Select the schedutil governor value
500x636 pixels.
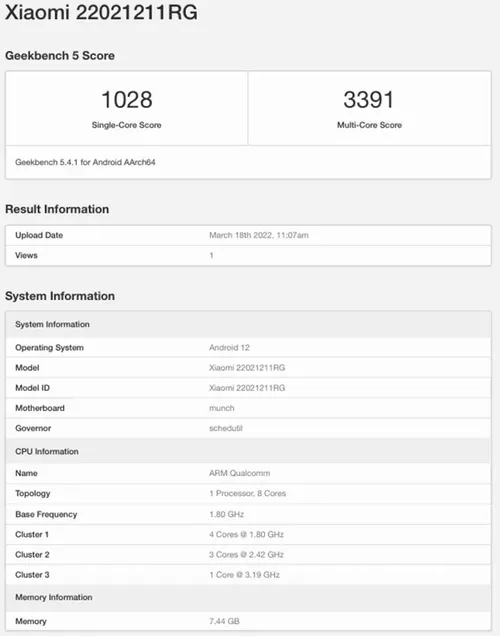(x=225, y=428)
